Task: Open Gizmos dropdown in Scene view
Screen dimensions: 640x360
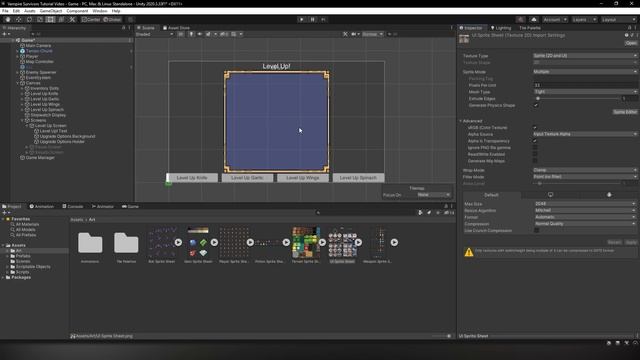Action: coord(372,34)
